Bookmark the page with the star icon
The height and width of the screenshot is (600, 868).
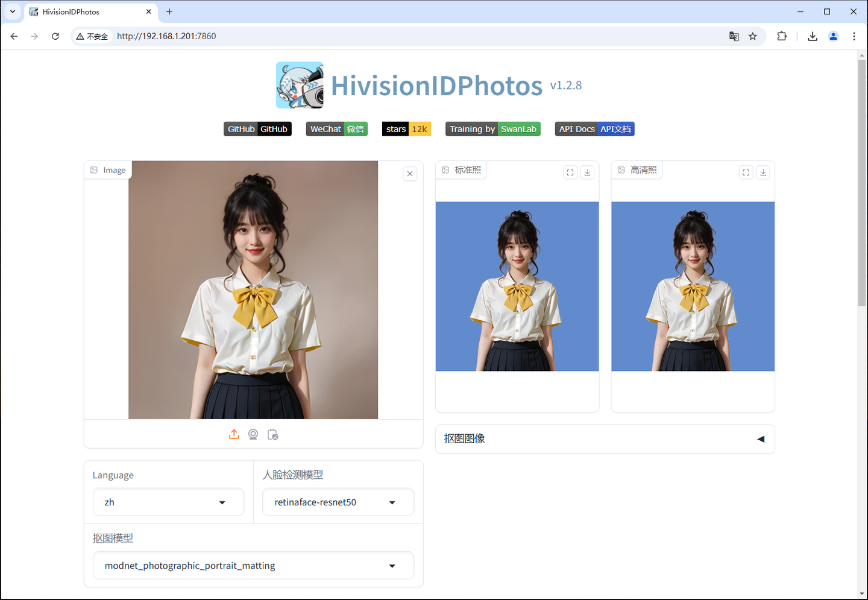click(x=752, y=36)
